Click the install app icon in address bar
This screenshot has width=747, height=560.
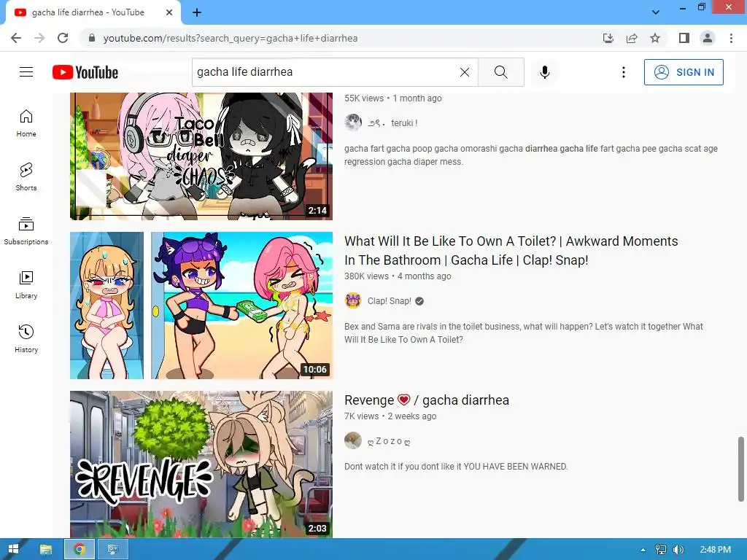(x=608, y=38)
